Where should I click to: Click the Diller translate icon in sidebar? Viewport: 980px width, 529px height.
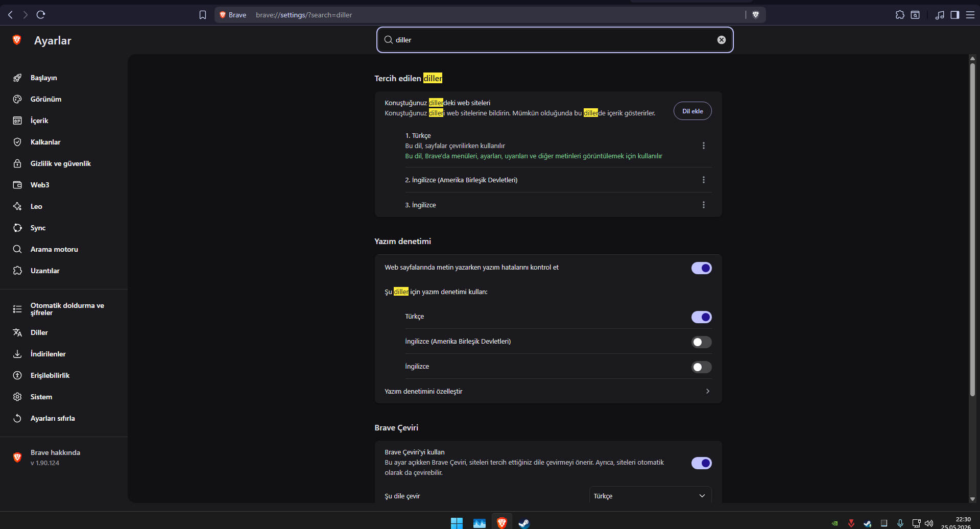click(x=17, y=332)
